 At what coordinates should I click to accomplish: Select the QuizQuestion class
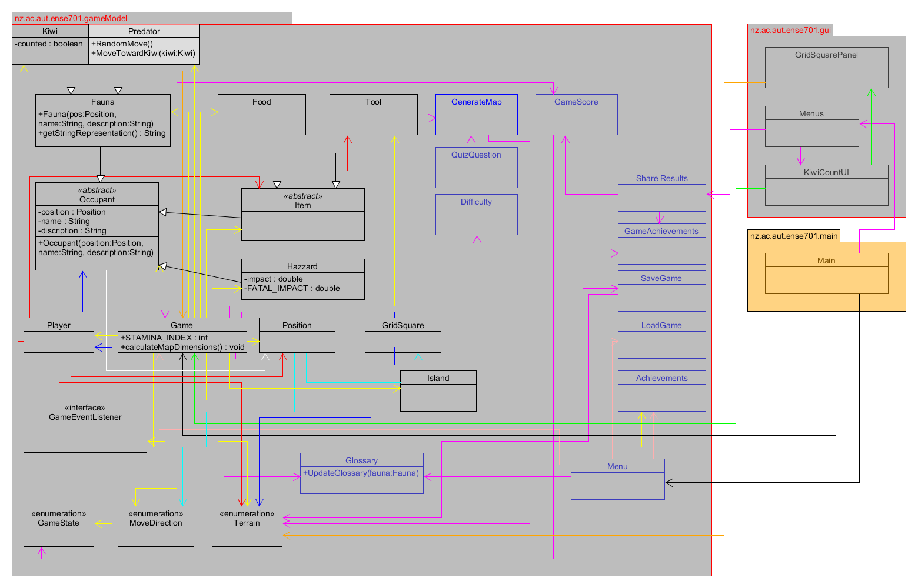[477, 168]
